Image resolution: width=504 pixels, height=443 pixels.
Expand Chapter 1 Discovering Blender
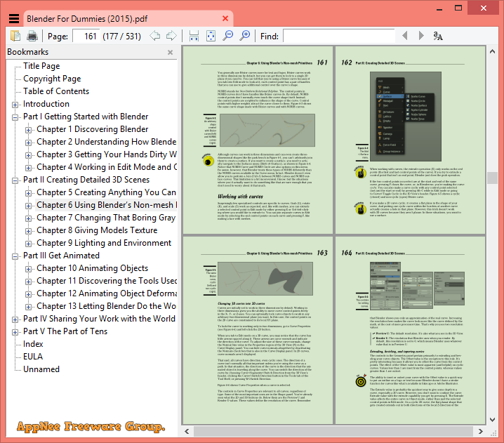[x=28, y=130]
